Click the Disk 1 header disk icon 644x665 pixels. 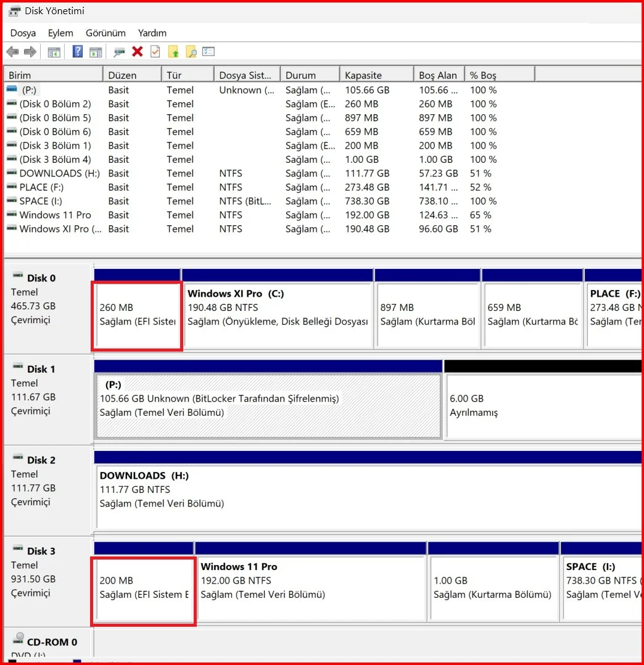point(18,366)
